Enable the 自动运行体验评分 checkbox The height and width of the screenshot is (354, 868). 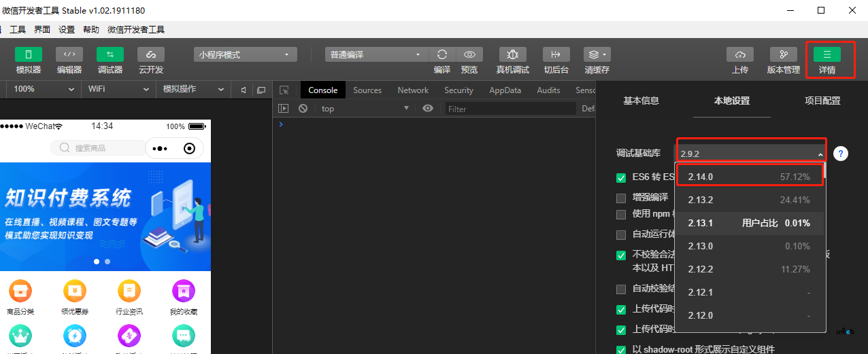pos(621,235)
